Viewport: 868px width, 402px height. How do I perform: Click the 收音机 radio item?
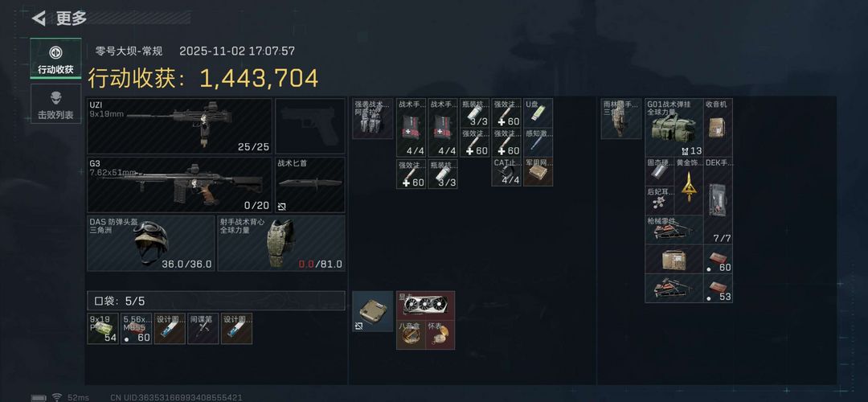pyautogui.click(x=718, y=127)
